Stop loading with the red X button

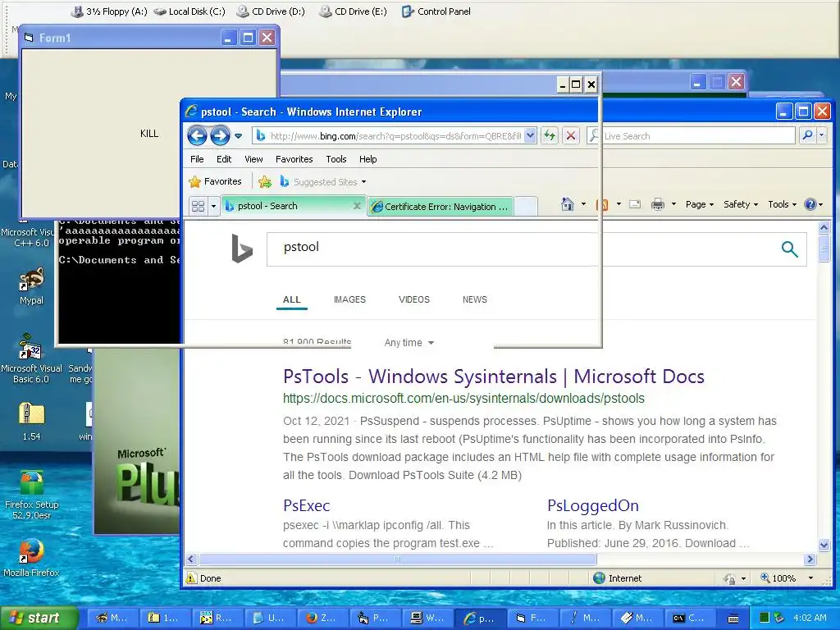(x=571, y=135)
